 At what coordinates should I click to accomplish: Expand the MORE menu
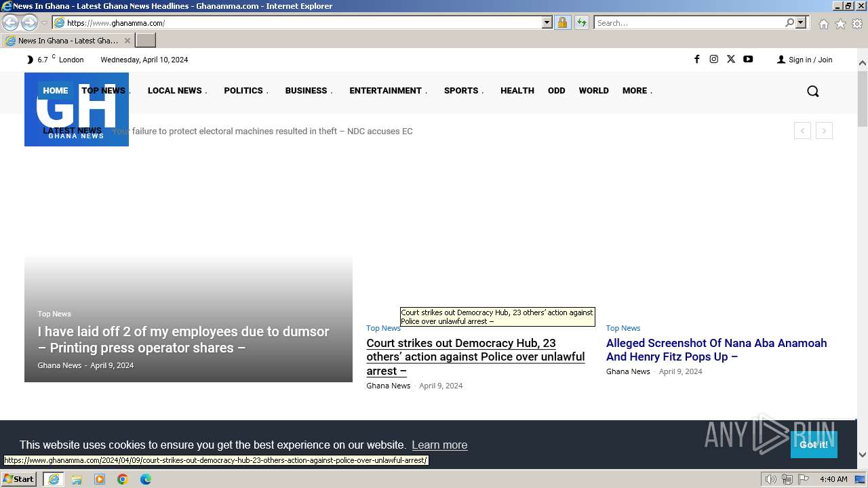[x=637, y=90]
